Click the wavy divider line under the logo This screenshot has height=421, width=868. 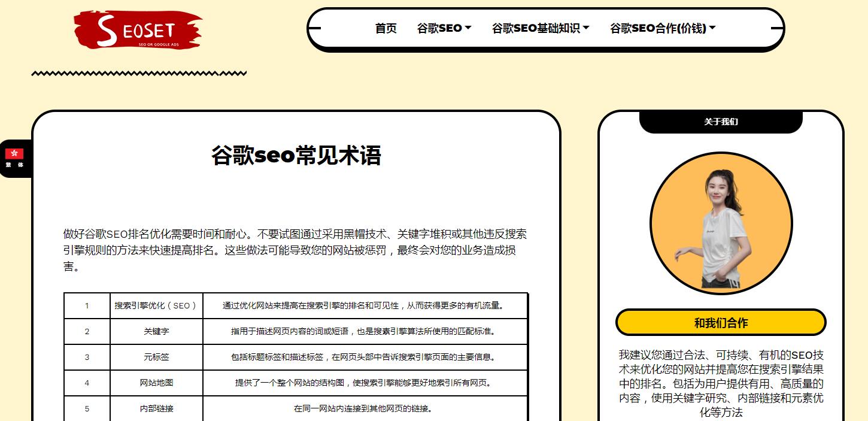(138, 74)
